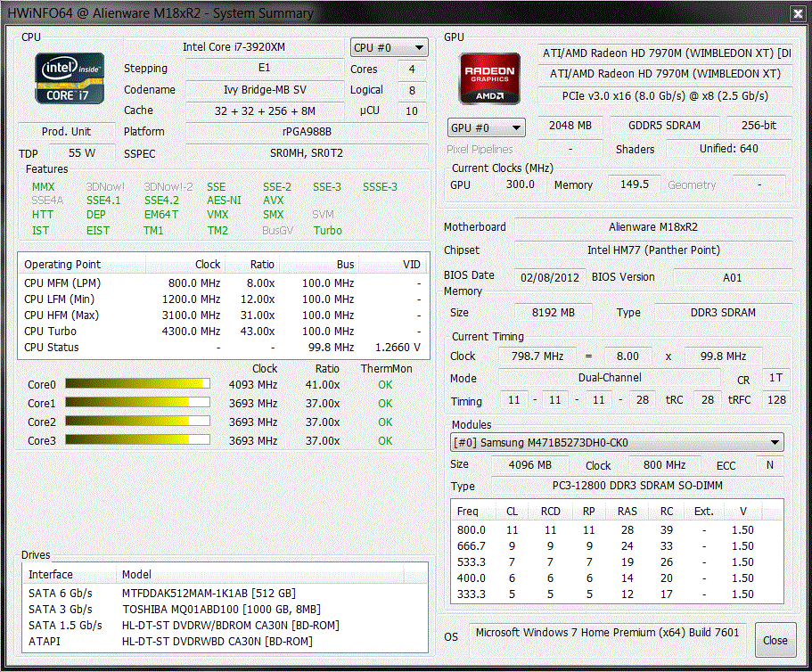The image size is (812, 672).
Task: Click the Dual-Channel mode field
Action: [610, 377]
